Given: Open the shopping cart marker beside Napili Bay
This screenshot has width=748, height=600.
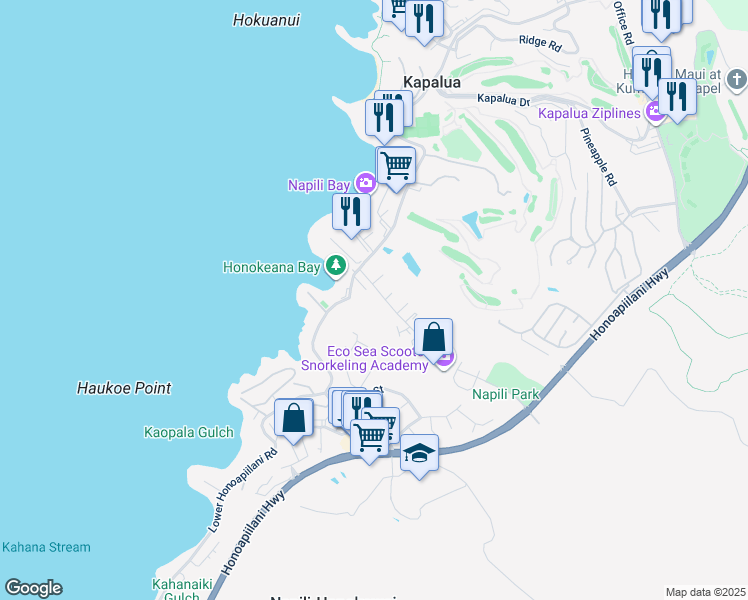Looking at the screenshot, I should point(396,168).
